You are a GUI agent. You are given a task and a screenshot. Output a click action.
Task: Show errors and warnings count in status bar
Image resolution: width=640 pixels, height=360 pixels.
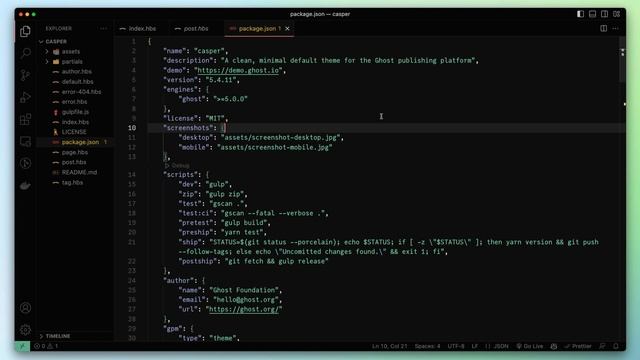[46, 346]
